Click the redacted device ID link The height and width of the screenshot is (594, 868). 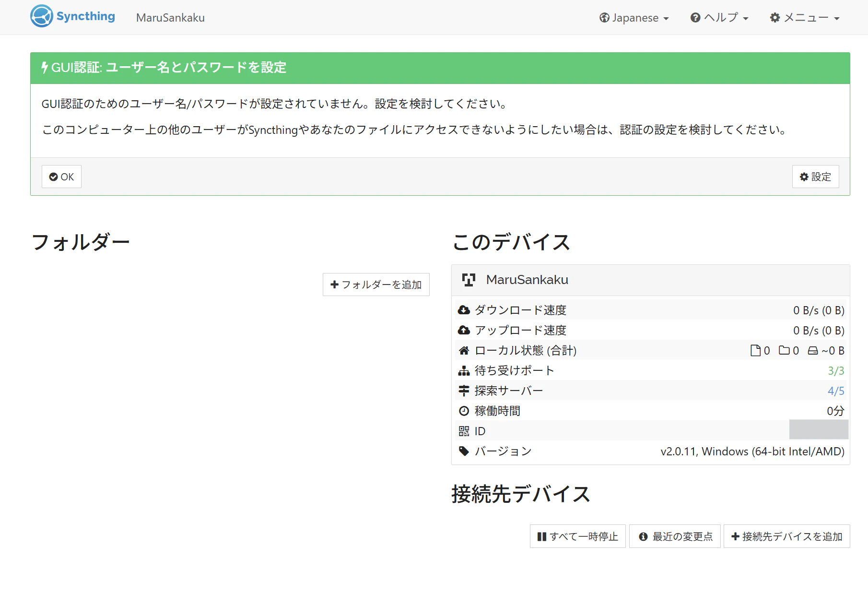pyautogui.click(x=819, y=429)
